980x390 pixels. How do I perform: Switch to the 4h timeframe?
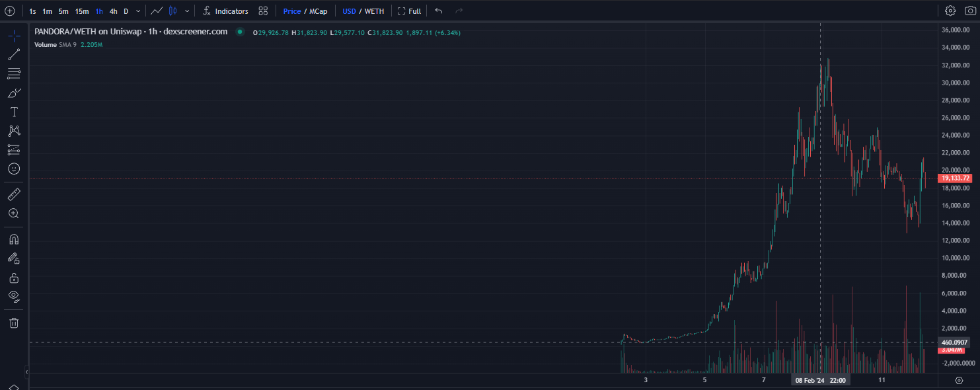(x=114, y=11)
